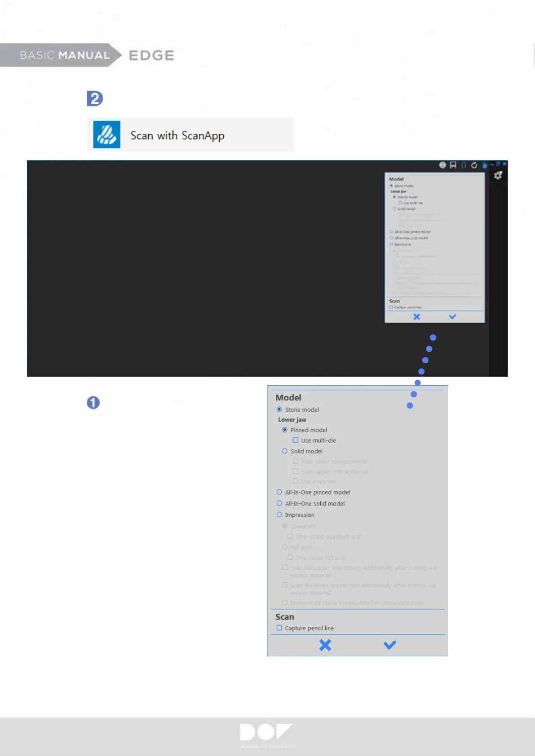Select Pinned model radio in enlarged panel
The image size is (535, 756).
[285, 430]
